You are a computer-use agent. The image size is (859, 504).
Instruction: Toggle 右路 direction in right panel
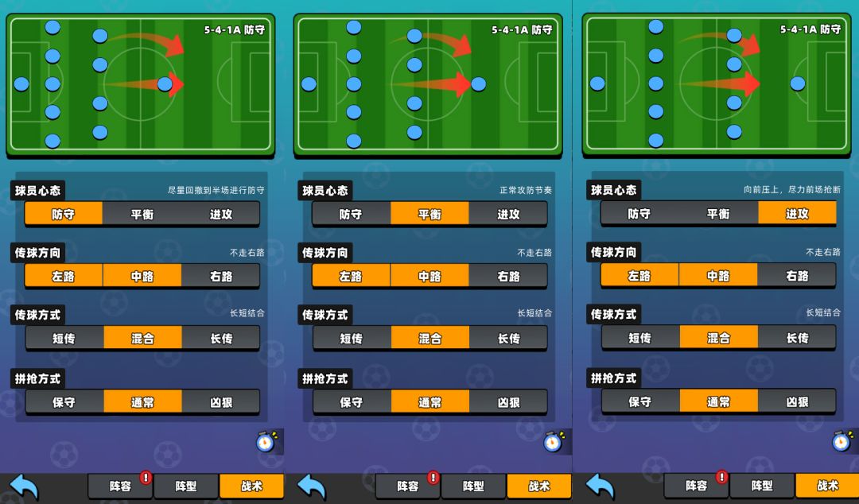pos(797,276)
